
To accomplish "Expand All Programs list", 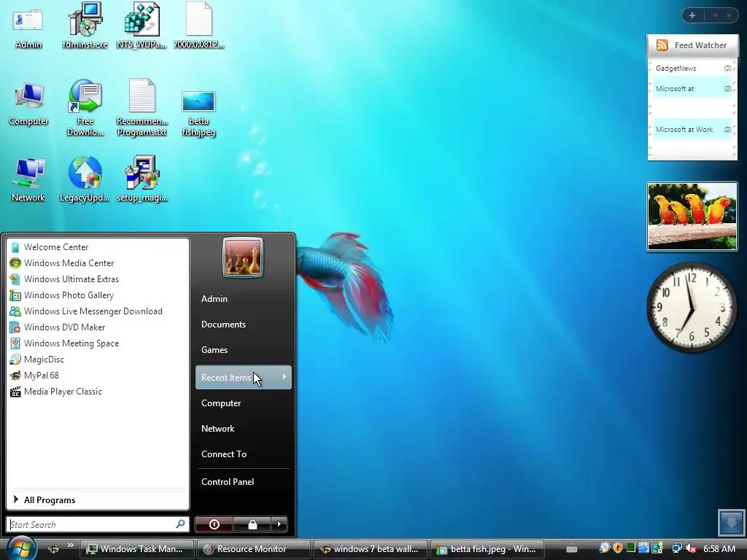I will (98, 499).
